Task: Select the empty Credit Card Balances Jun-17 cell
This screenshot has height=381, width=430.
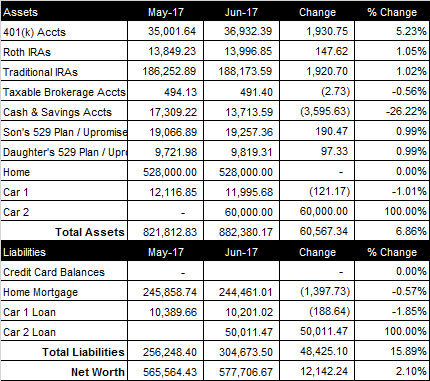Action: 241,271
